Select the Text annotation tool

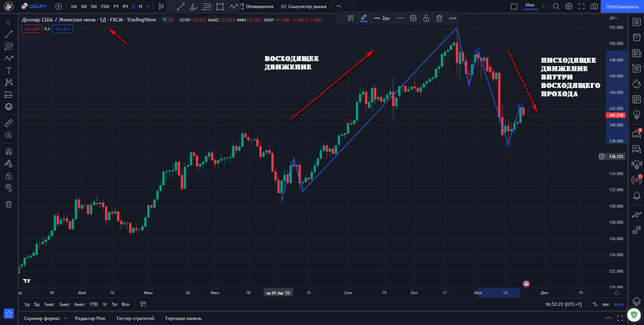click(x=9, y=70)
